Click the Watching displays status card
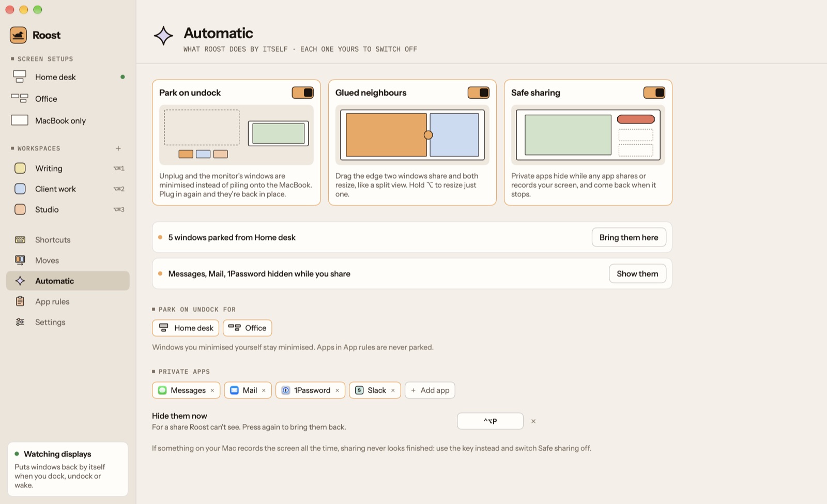The width and height of the screenshot is (827, 504). [x=68, y=469]
